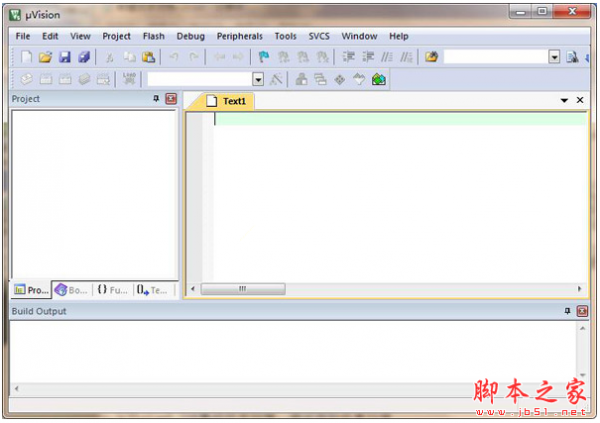Screen dimensions: 600x423
Task: Save the current file with Save icon
Action: pos(65,58)
